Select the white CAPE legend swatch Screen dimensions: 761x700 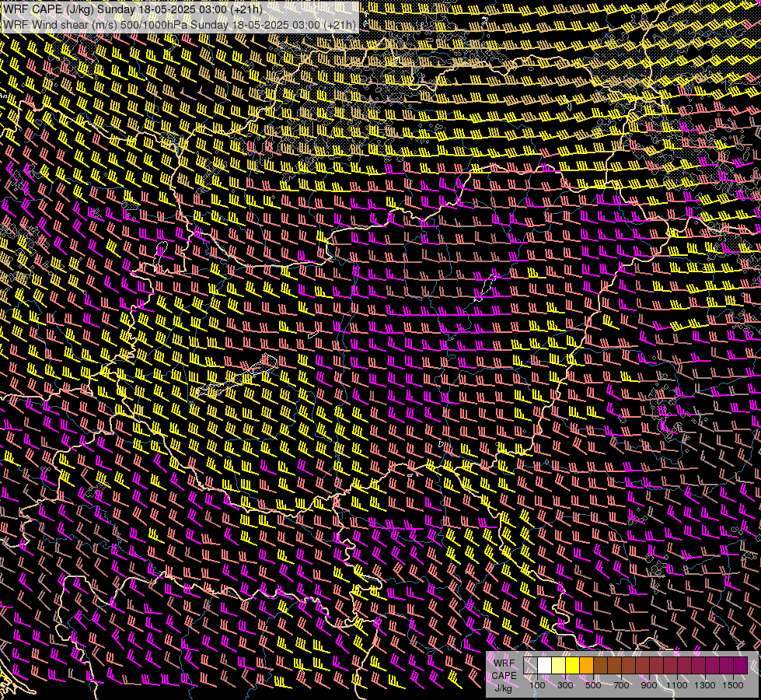coord(545,666)
